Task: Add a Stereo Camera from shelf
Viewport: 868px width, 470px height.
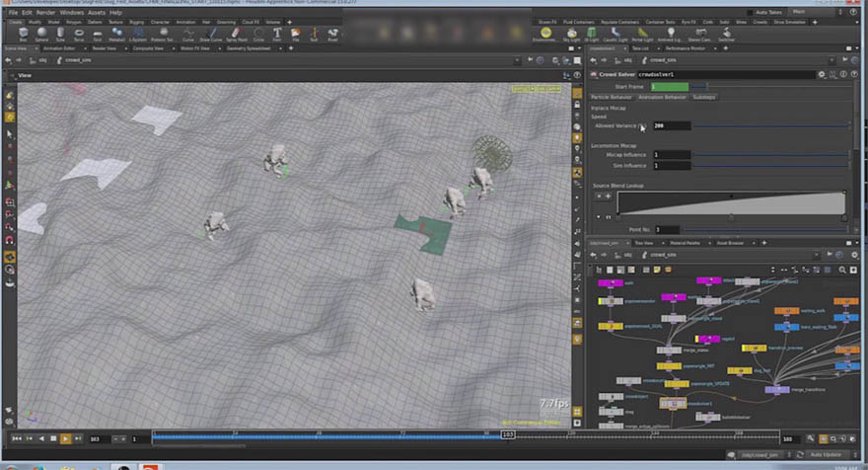Action: (699, 35)
